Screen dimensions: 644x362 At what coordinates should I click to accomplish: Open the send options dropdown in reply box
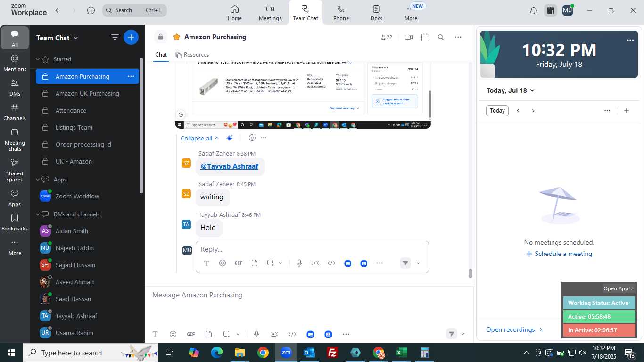(418, 263)
